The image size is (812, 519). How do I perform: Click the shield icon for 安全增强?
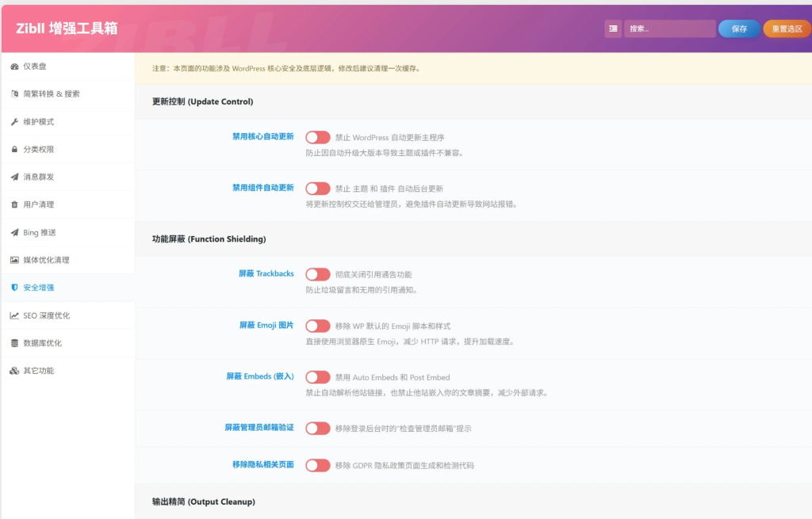coord(14,288)
